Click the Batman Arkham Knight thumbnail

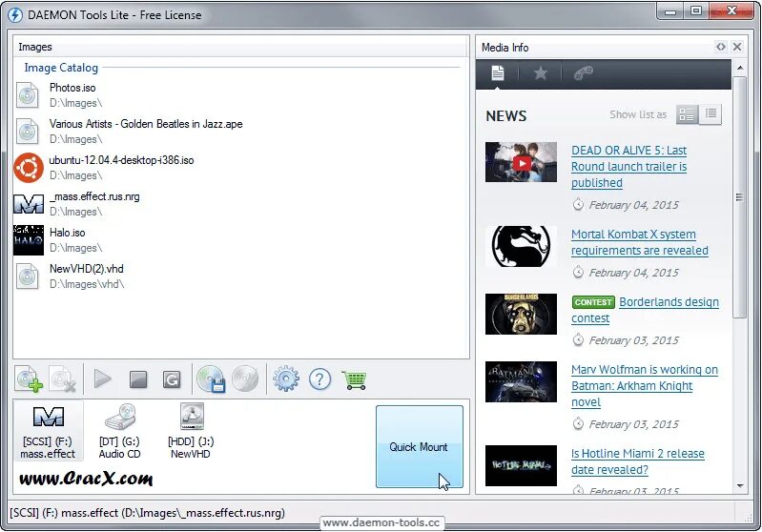(521, 381)
